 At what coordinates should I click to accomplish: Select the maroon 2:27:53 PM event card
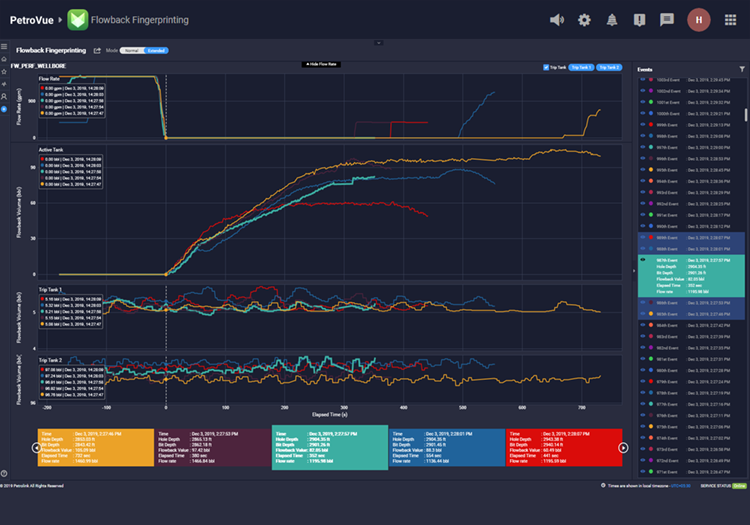(213, 448)
